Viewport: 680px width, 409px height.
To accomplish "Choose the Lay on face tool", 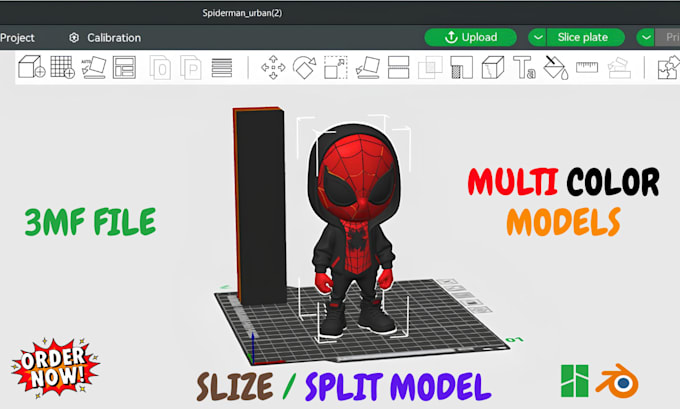I will coord(367,67).
